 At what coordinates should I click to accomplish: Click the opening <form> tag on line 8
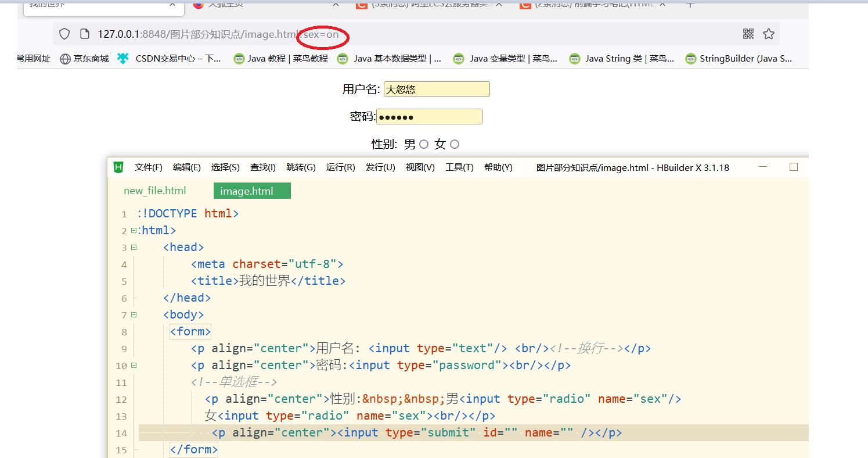coord(190,331)
